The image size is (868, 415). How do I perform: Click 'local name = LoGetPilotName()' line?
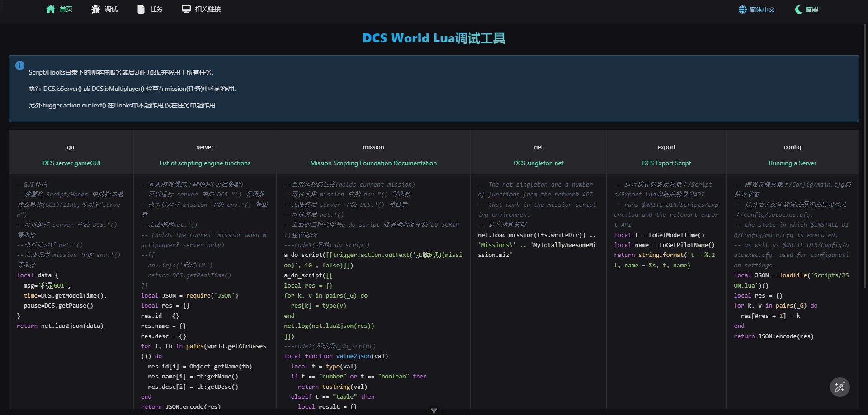(x=665, y=245)
